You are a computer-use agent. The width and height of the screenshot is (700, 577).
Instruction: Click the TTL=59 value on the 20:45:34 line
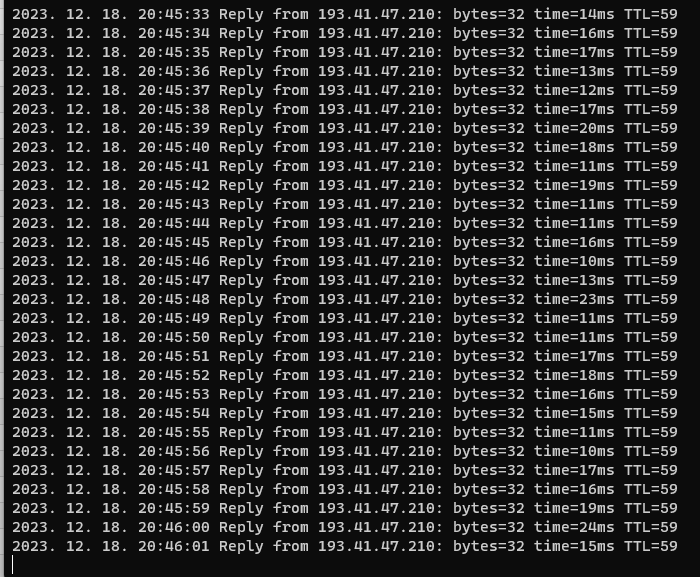click(651, 33)
